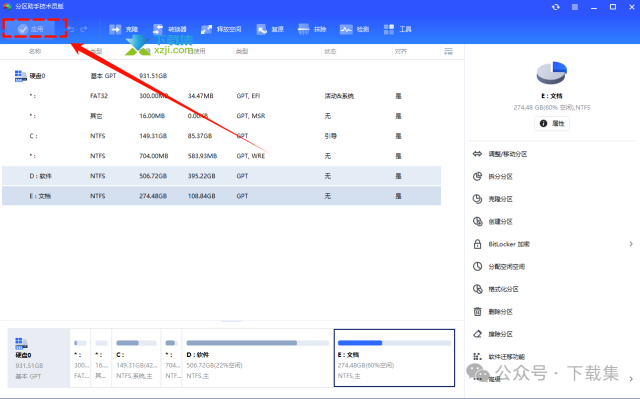Expand the BitLocker 加密 submenu arrow

click(x=631, y=244)
